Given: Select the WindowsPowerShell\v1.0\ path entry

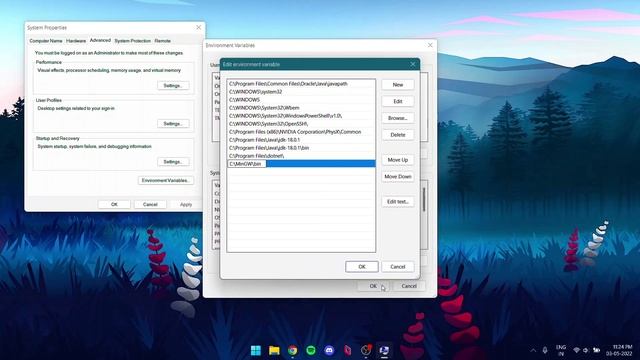Looking at the screenshot, I should 301,116.
